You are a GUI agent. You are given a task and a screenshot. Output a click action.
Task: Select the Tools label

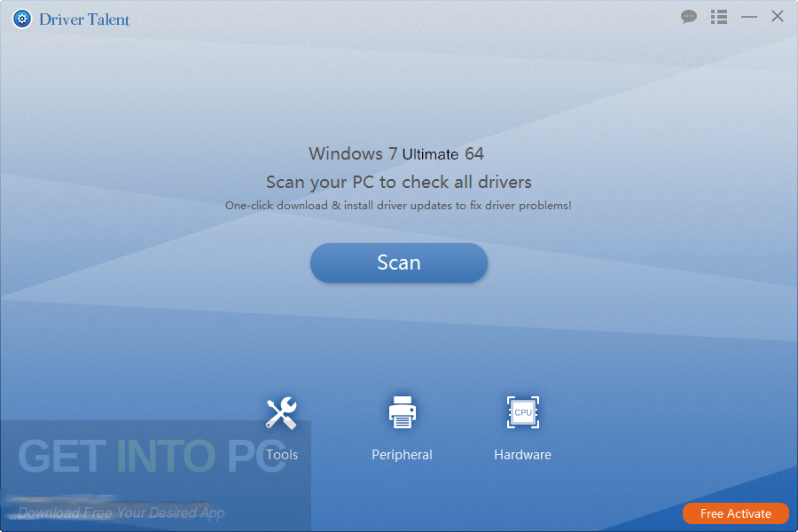[281, 455]
